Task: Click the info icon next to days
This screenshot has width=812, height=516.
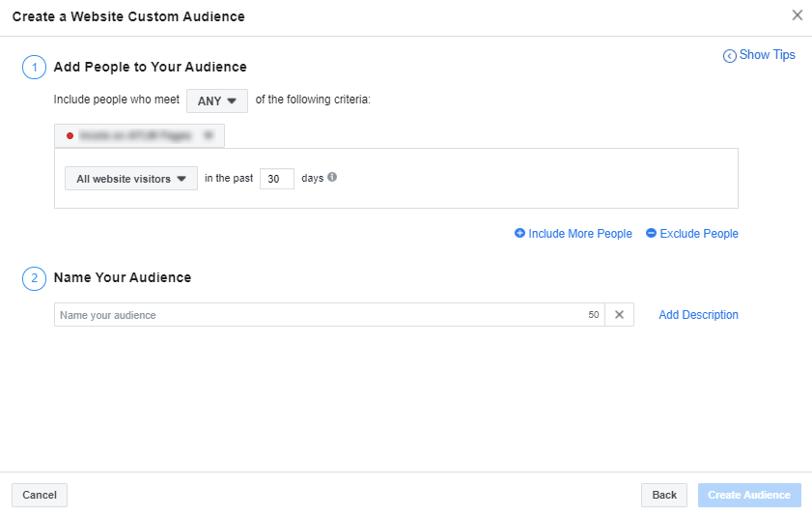Action: pos(332,178)
